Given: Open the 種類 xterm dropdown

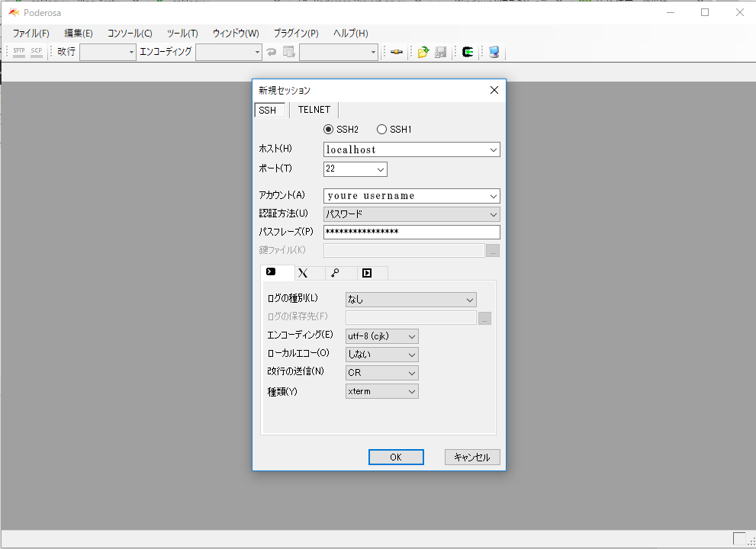Looking at the screenshot, I should tap(382, 391).
